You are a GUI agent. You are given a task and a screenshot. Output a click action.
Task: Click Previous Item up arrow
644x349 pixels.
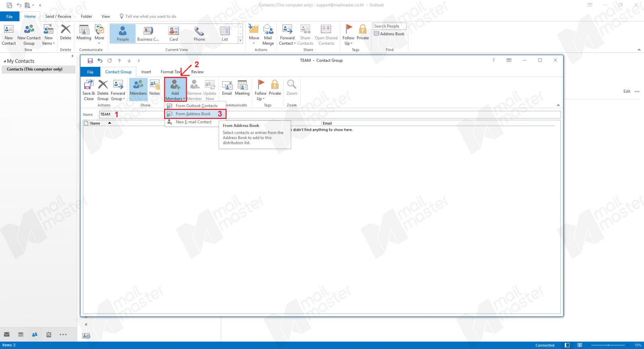pos(120,60)
